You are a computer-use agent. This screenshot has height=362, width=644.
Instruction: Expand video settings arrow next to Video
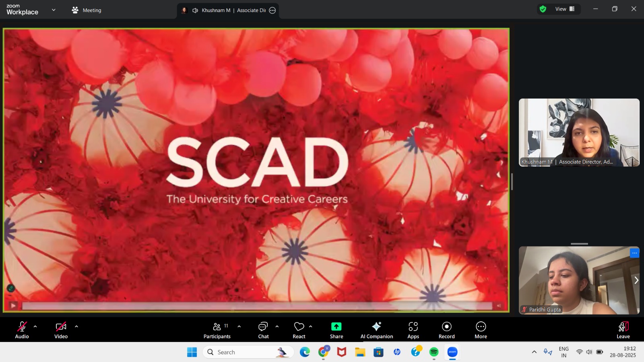(x=76, y=327)
